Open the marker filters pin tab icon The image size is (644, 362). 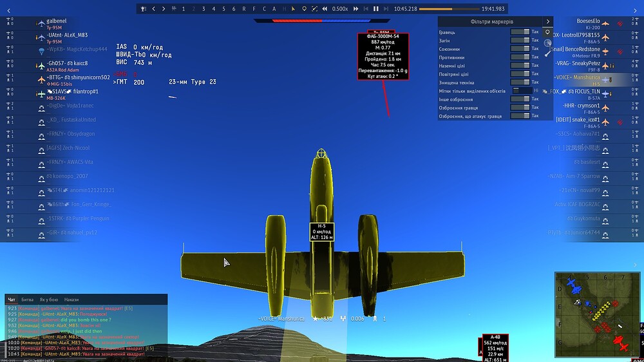click(x=547, y=32)
